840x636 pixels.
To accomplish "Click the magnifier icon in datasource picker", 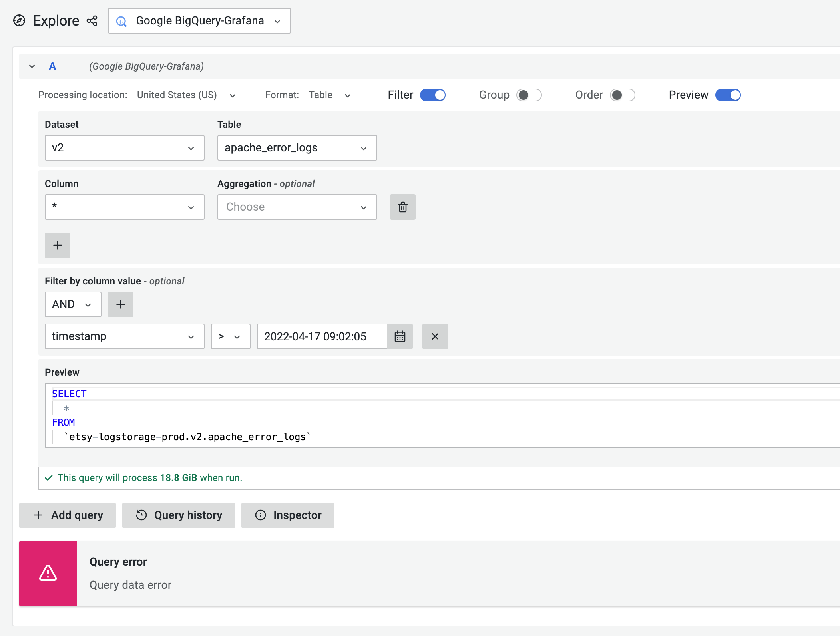I will pos(121,20).
